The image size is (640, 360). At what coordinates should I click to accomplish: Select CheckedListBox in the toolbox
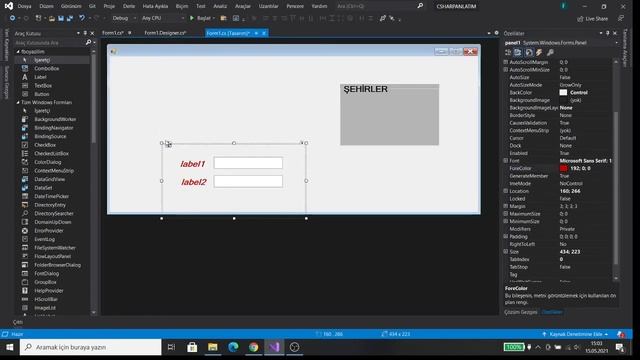coord(51,154)
